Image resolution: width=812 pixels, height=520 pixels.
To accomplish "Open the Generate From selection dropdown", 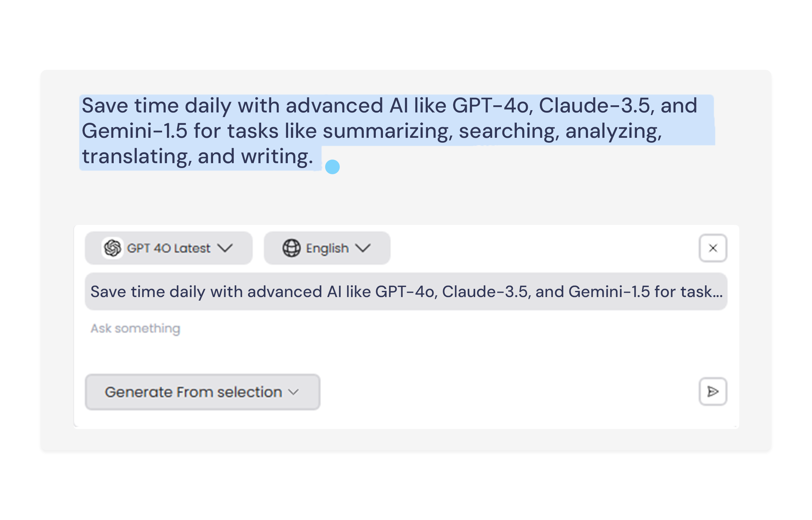I will tap(202, 392).
